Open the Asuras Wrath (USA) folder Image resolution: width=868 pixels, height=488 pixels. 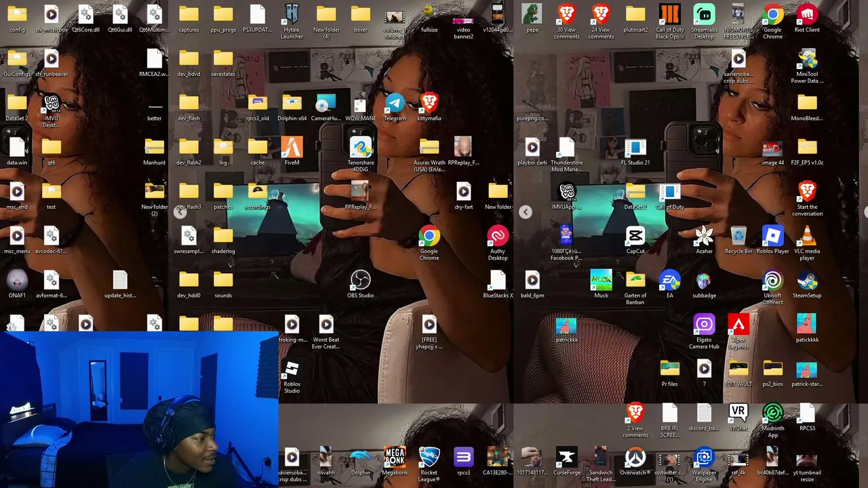(x=429, y=155)
